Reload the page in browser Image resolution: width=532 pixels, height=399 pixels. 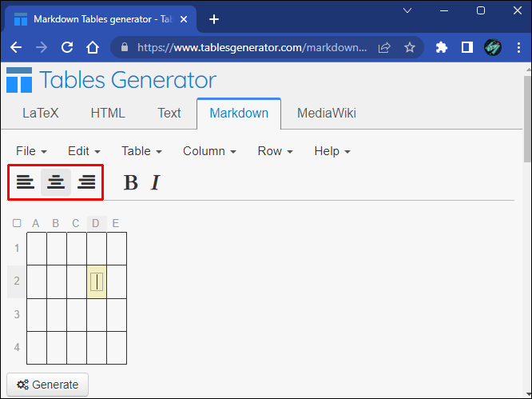point(67,47)
